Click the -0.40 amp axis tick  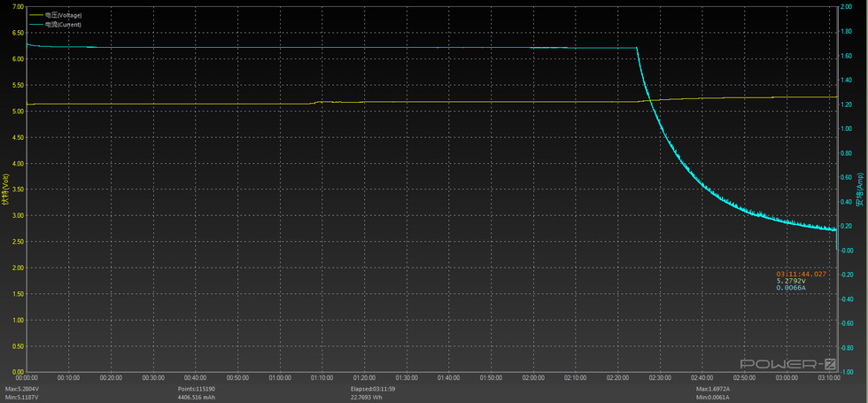(x=846, y=299)
